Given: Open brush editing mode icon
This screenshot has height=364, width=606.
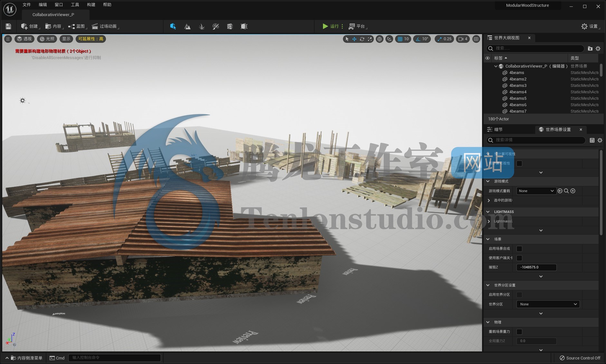Looking at the screenshot, I should [244, 26].
